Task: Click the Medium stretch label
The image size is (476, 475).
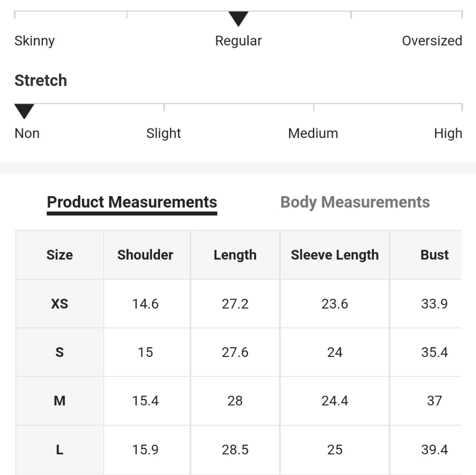Action: [313, 133]
